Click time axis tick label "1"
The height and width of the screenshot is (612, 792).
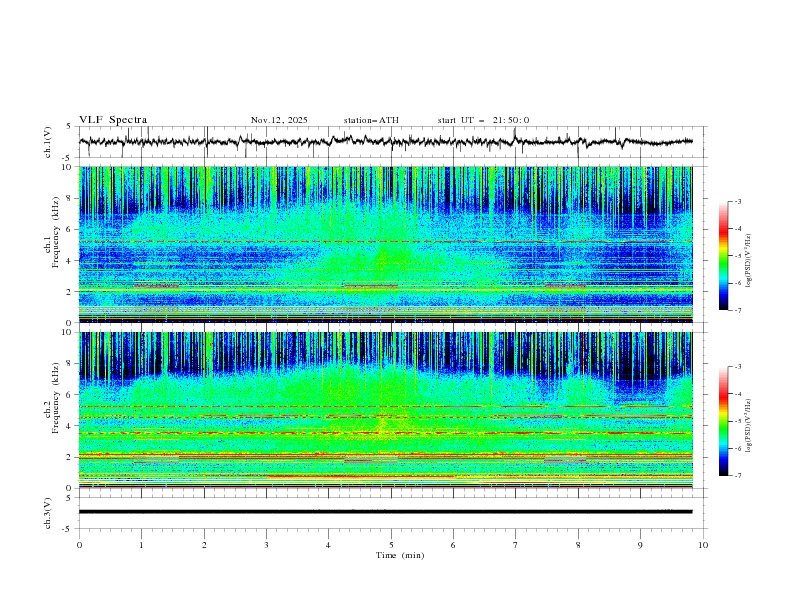click(x=141, y=545)
